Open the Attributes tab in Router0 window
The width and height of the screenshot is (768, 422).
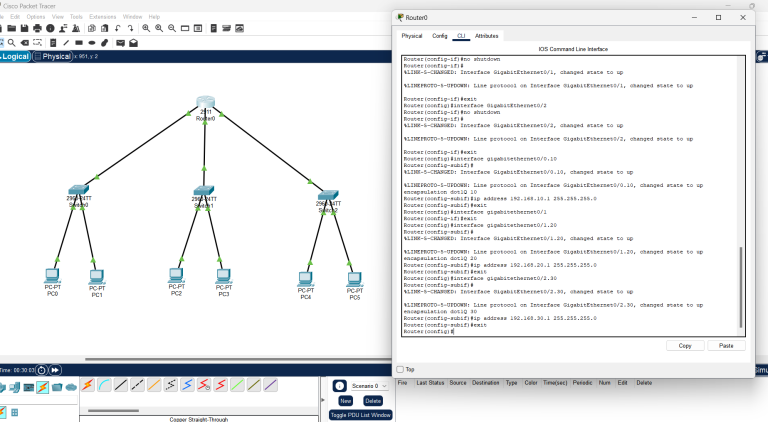(486, 36)
